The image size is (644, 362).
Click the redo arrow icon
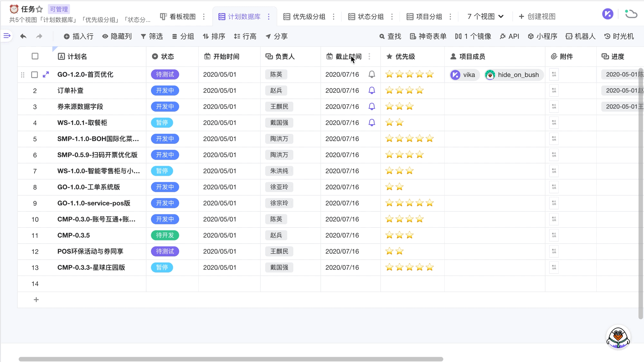tap(39, 36)
